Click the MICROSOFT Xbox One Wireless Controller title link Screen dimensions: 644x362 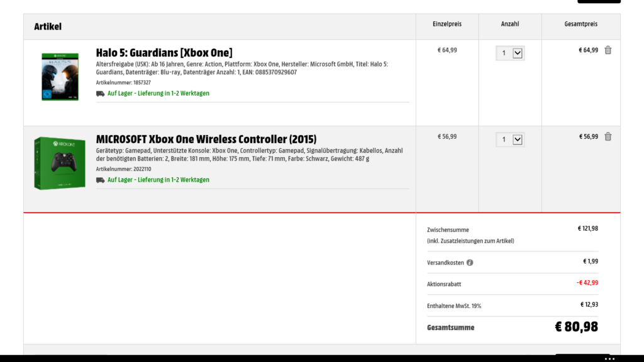pyautogui.click(x=205, y=138)
